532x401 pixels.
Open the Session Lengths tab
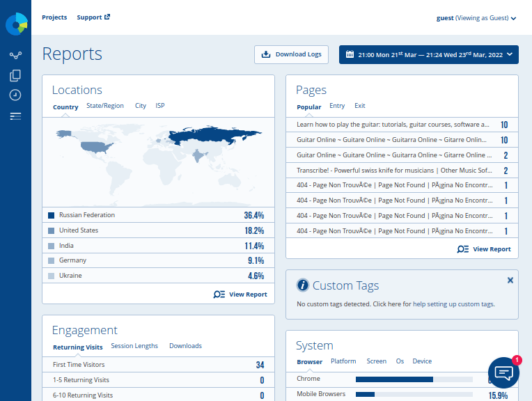click(x=134, y=346)
